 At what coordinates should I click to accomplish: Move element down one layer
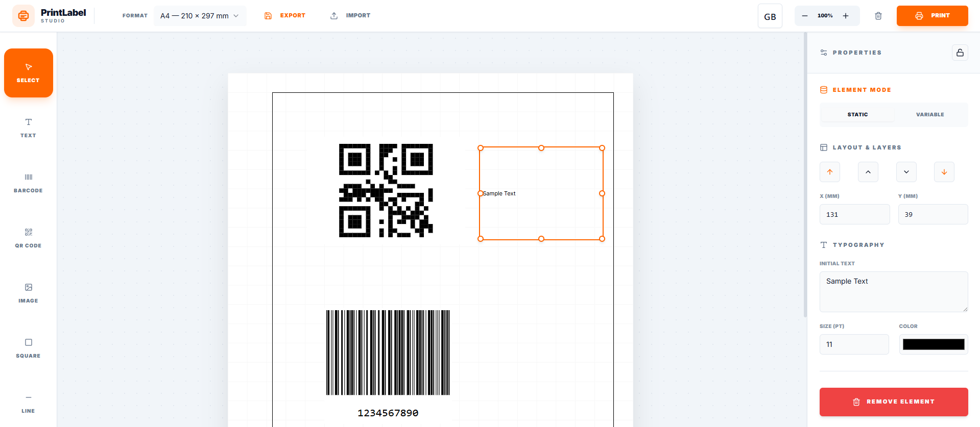click(906, 172)
